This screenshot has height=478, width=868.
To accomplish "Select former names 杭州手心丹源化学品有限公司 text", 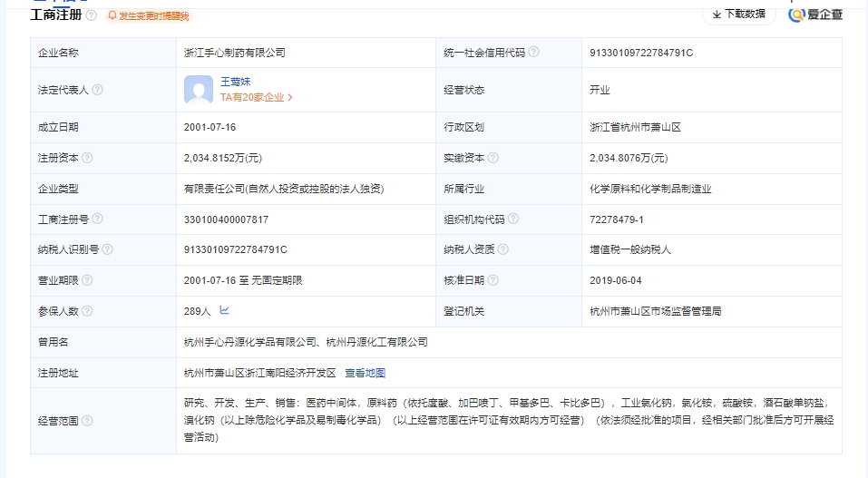I will click(249, 342).
